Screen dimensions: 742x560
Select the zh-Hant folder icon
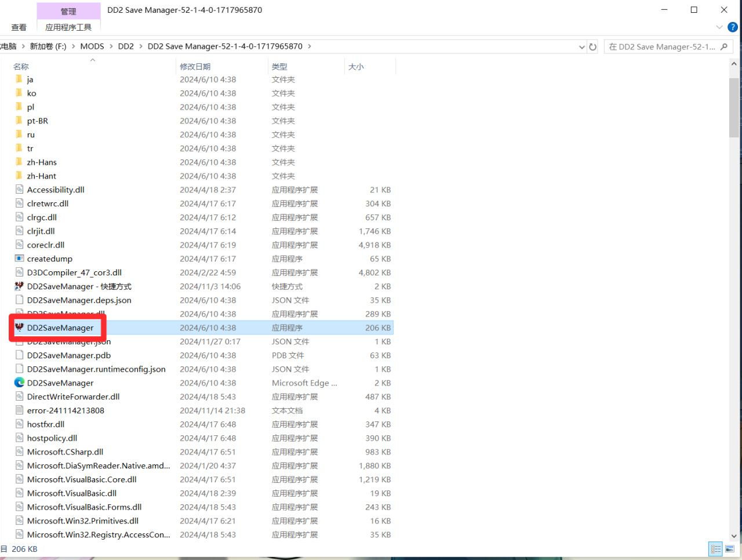point(19,176)
